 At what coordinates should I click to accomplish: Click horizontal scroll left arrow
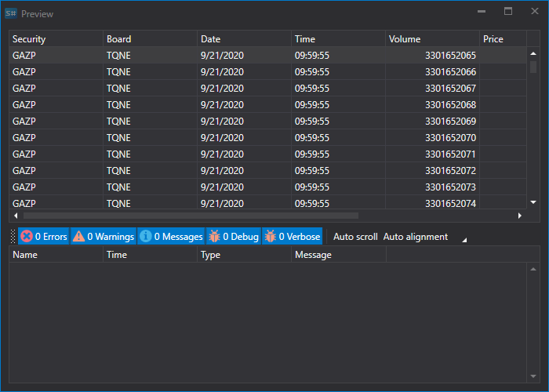[16, 216]
